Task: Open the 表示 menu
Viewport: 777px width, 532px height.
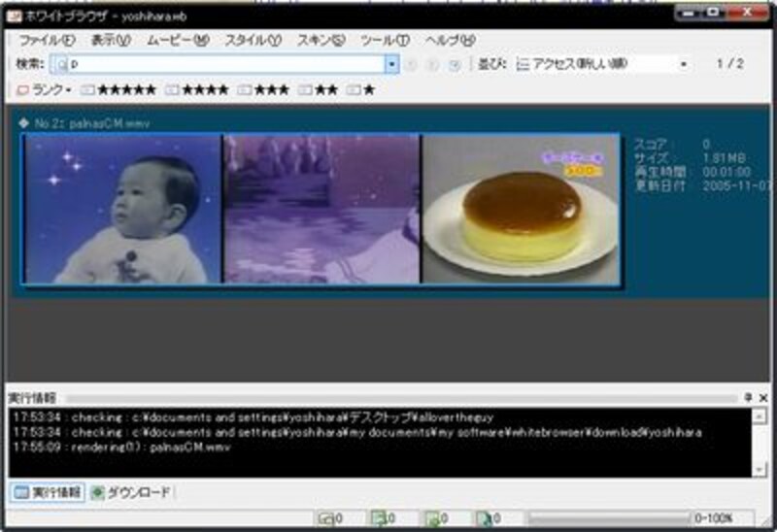Action: coord(111,40)
